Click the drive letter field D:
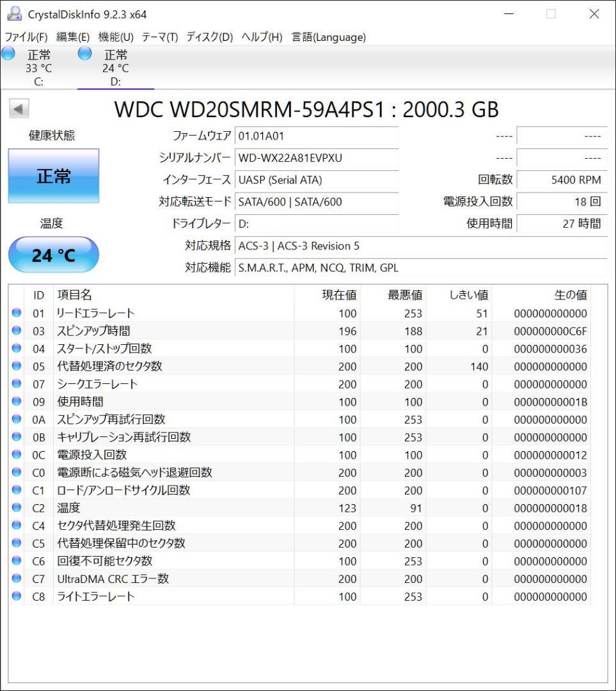 pos(317,224)
